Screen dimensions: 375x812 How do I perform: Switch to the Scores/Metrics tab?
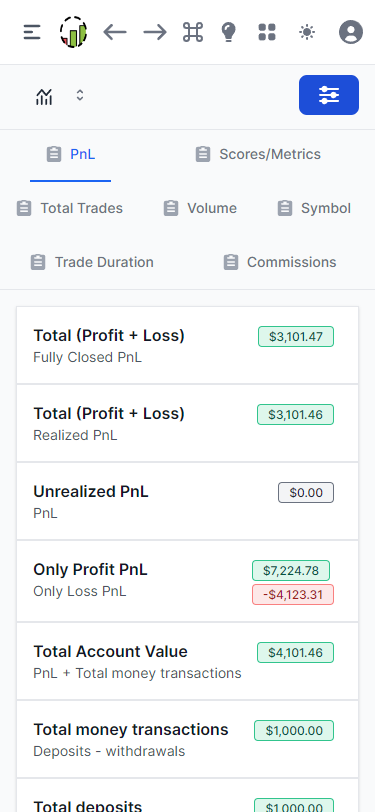point(258,154)
